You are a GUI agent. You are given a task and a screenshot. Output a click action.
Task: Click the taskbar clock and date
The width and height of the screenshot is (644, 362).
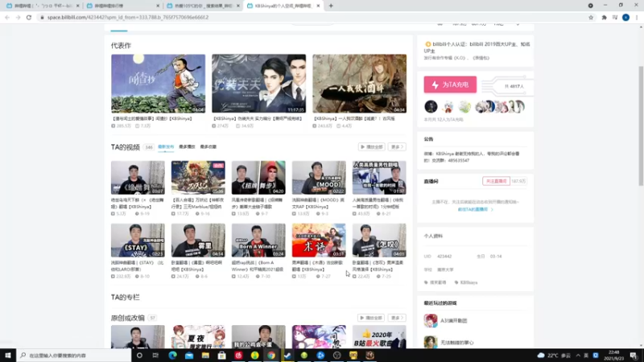pyautogui.click(x=614, y=356)
